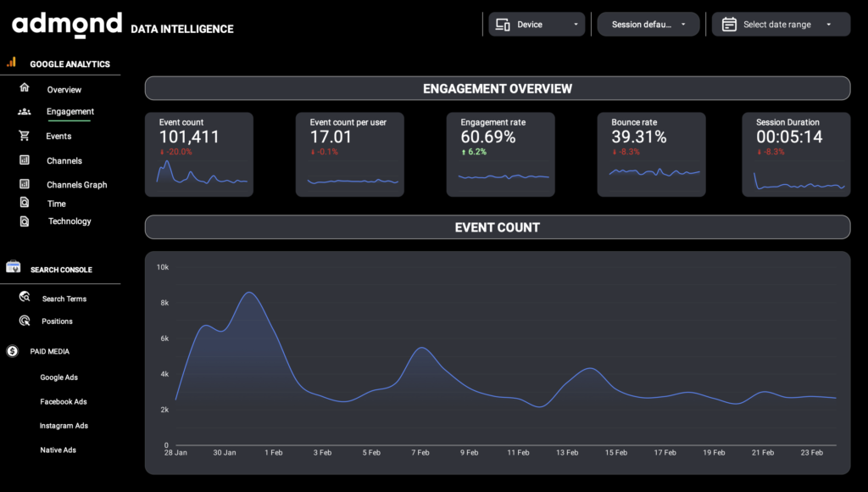The height and width of the screenshot is (492, 868).
Task: Click the calendar icon in date range
Action: [729, 25]
